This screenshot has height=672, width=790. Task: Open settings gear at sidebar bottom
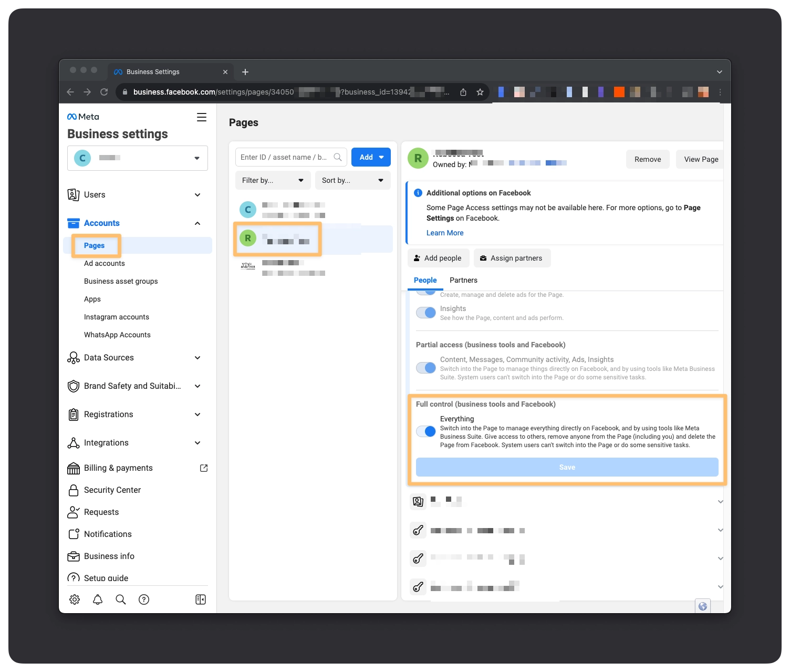pyautogui.click(x=75, y=599)
